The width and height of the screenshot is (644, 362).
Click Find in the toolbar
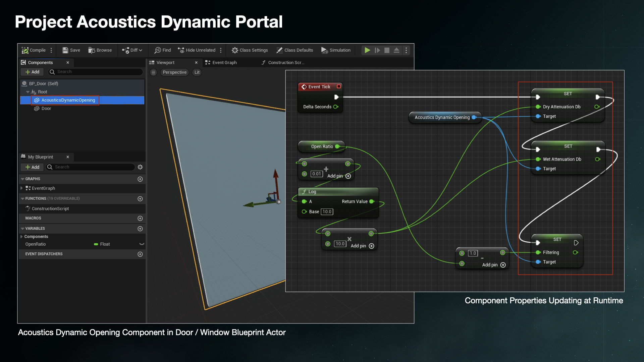(x=163, y=50)
